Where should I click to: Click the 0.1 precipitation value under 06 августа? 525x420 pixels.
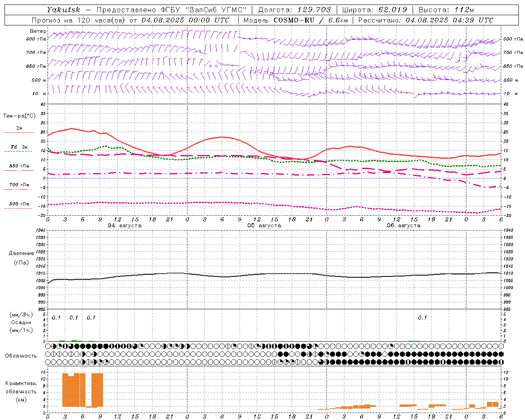click(x=422, y=317)
